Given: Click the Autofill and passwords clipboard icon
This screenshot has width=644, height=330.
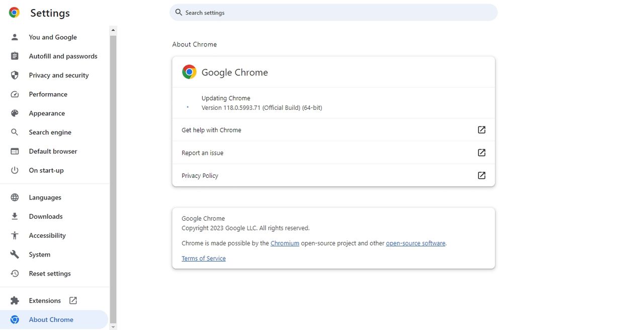Looking at the screenshot, I should point(15,56).
